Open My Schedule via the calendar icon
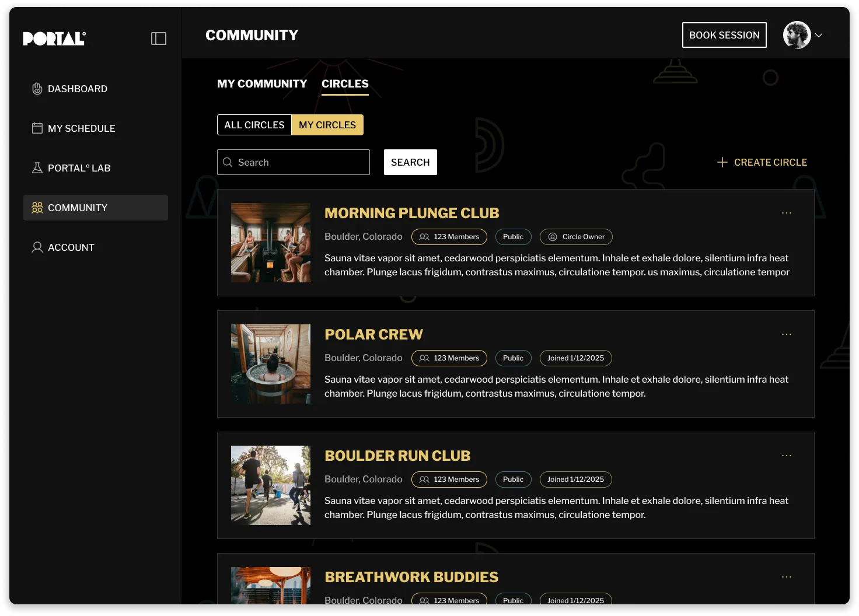 click(37, 128)
